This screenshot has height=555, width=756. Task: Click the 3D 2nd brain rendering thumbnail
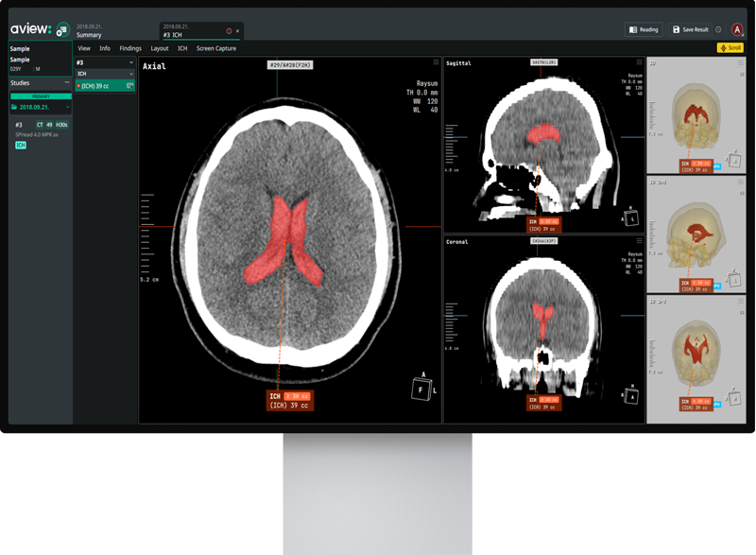click(x=696, y=234)
